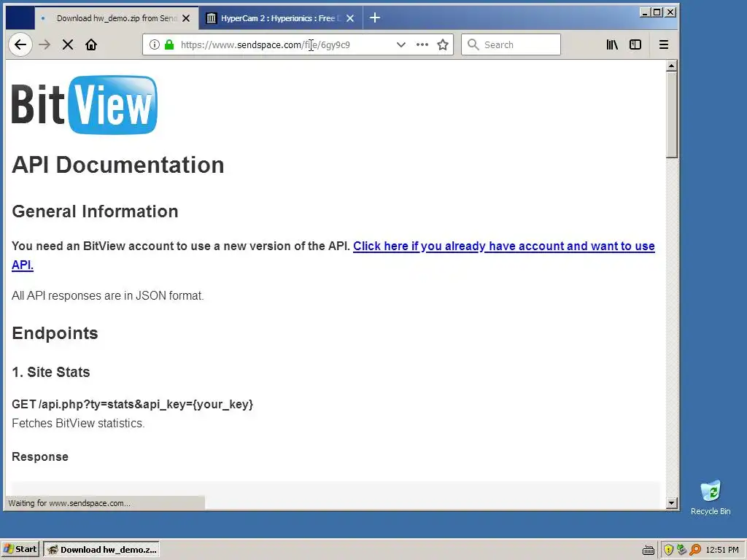Click the Endpoints heading

[55, 333]
